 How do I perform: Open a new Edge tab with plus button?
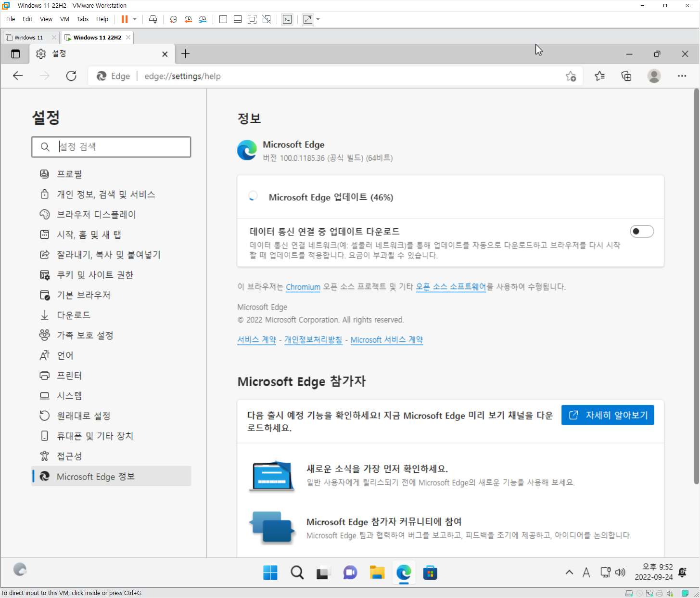(x=185, y=54)
